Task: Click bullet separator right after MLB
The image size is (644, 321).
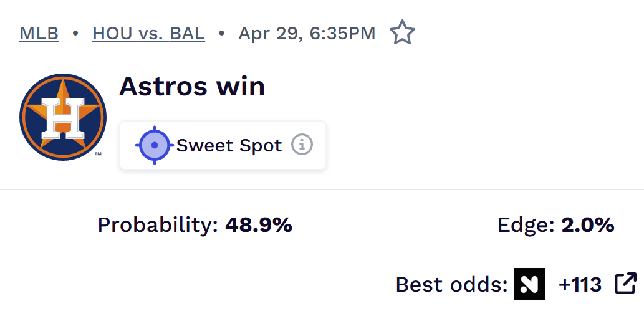Action: tap(75, 33)
